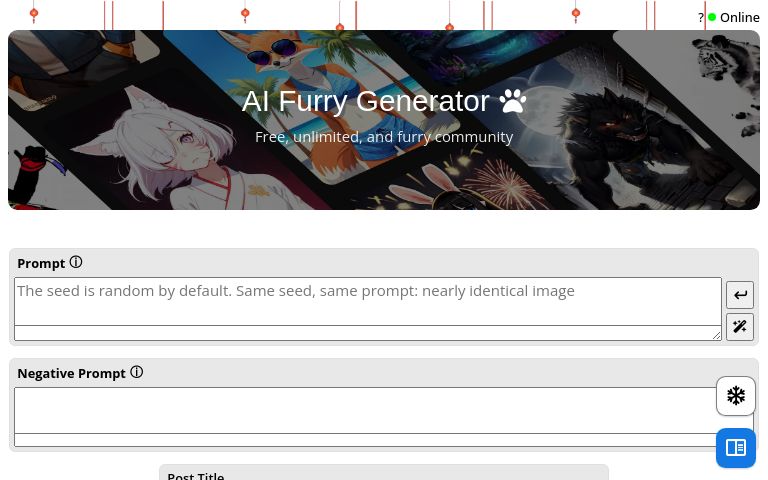Click the info icon next to Negative Prompt

137,372
